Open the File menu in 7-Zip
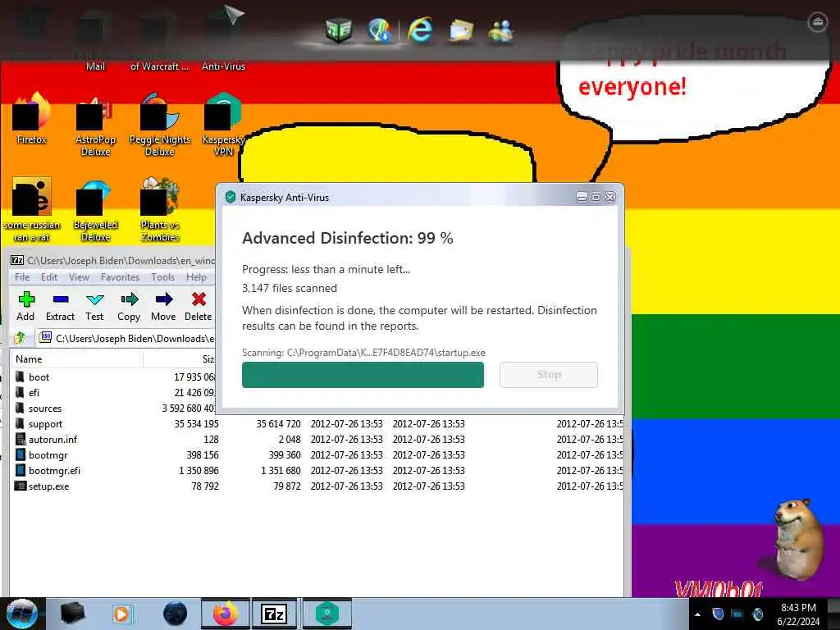The image size is (840, 630). (22, 277)
